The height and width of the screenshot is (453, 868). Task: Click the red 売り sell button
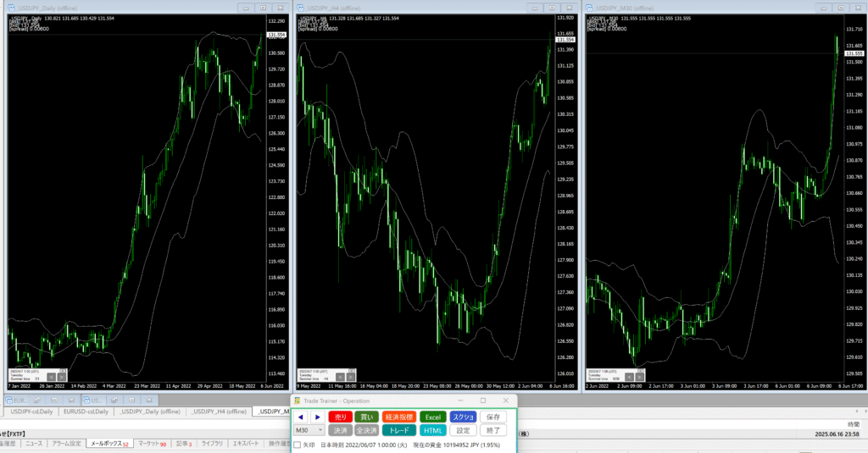(340, 417)
